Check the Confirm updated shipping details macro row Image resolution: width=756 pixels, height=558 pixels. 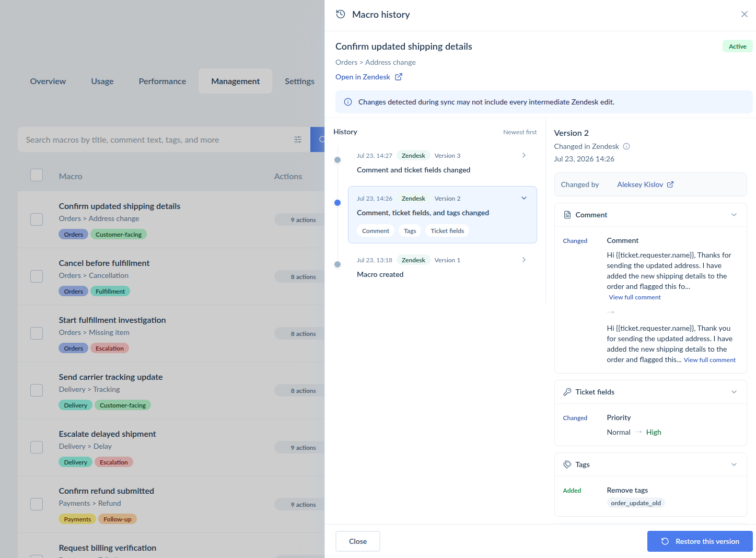click(37, 219)
